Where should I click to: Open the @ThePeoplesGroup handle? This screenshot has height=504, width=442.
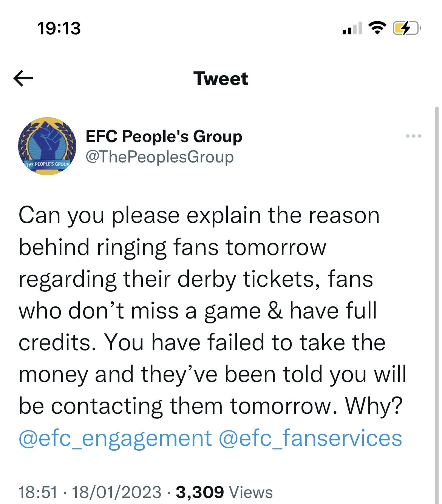pyautogui.click(x=159, y=157)
